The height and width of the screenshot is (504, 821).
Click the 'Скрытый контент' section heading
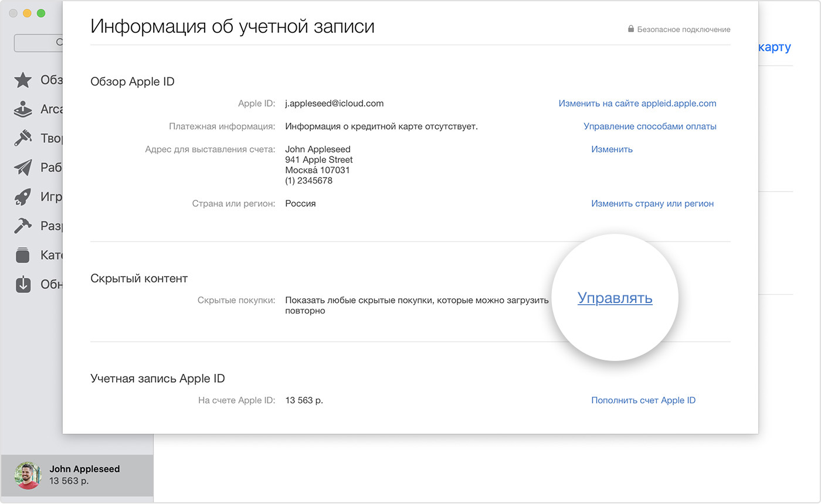click(139, 278)
